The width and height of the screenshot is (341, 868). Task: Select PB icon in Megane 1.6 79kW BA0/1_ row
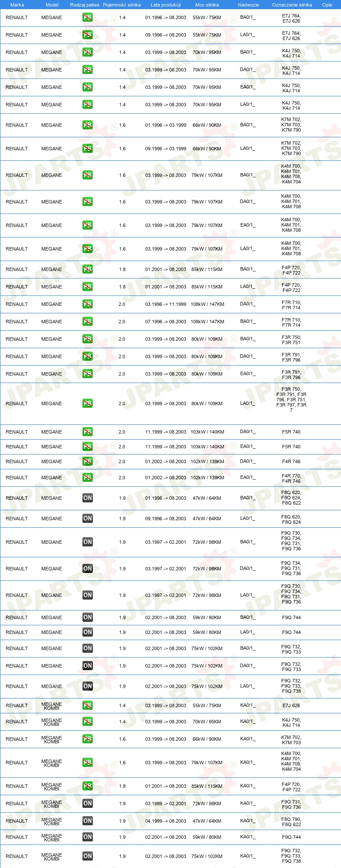[88, 175]
